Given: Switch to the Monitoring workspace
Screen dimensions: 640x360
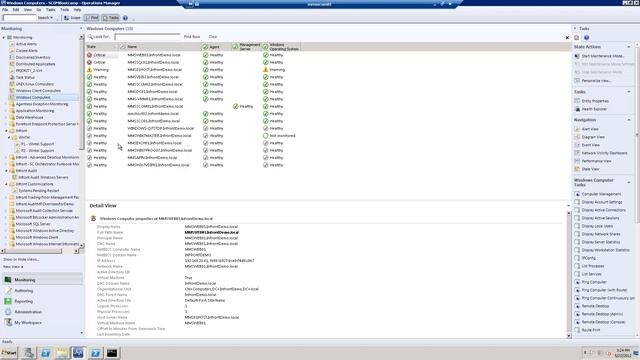Looking at the screenshot, I should pos(42,280).
